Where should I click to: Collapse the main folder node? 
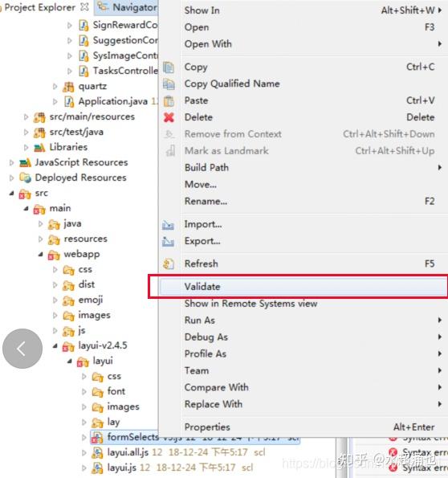[26, 209]
